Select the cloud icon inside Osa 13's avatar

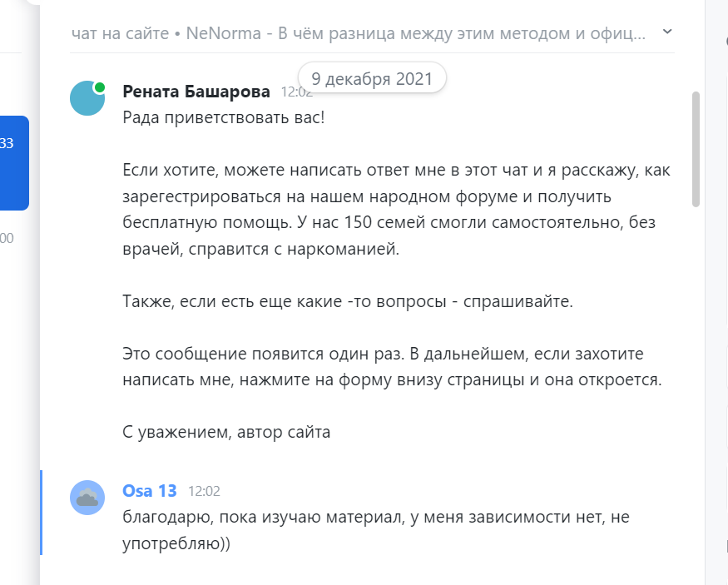point(86,498)
